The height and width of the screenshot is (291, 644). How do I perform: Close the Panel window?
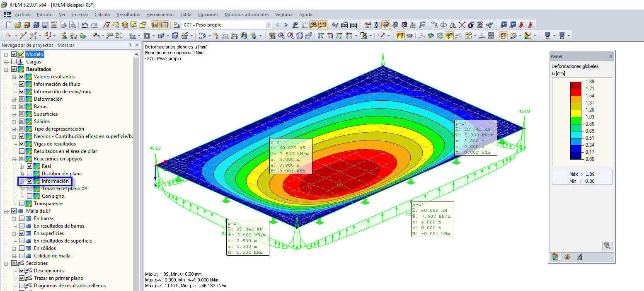(610, 56)
